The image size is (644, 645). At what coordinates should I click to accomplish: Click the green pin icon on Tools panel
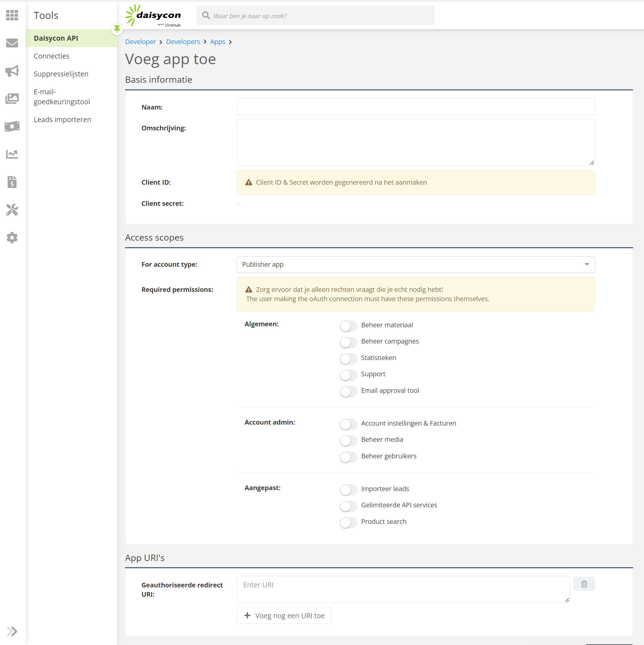click(x=117, y=29)
